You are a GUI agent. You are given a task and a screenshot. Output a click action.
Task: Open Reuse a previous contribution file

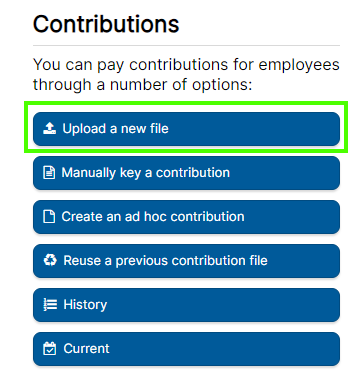coord(186,261)
